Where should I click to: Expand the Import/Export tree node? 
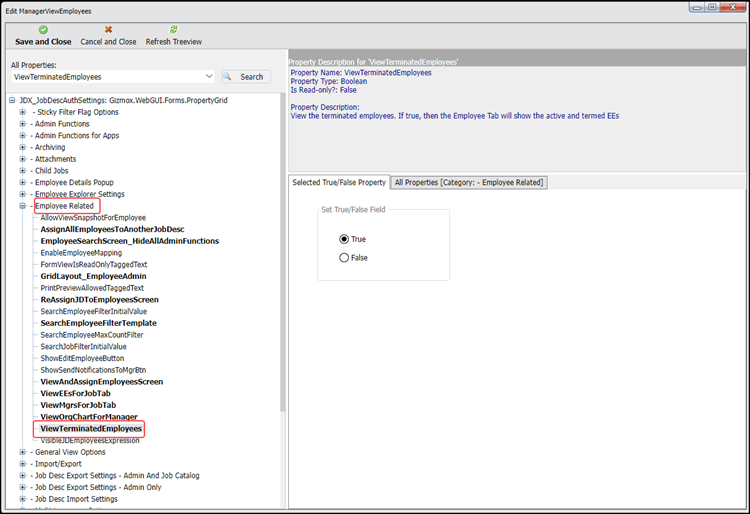22,464
